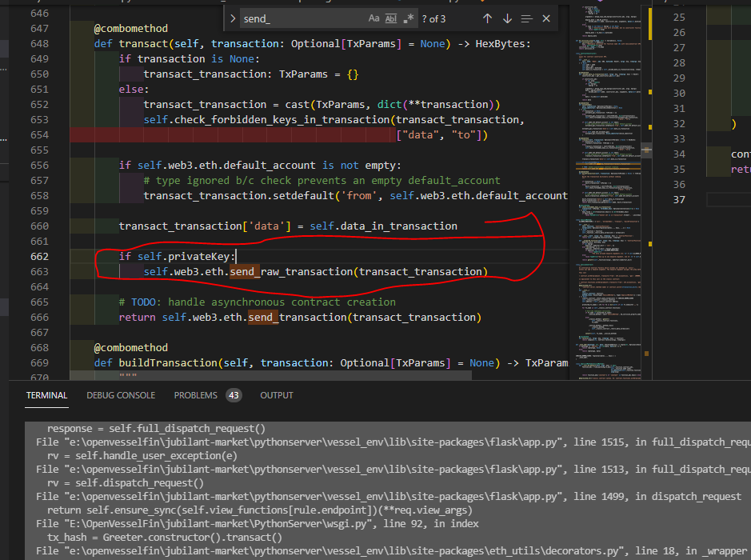751x560 pixels.
Task: Click the 43 problems count badge
Action: pyautogui.click(x=234, y=395)
